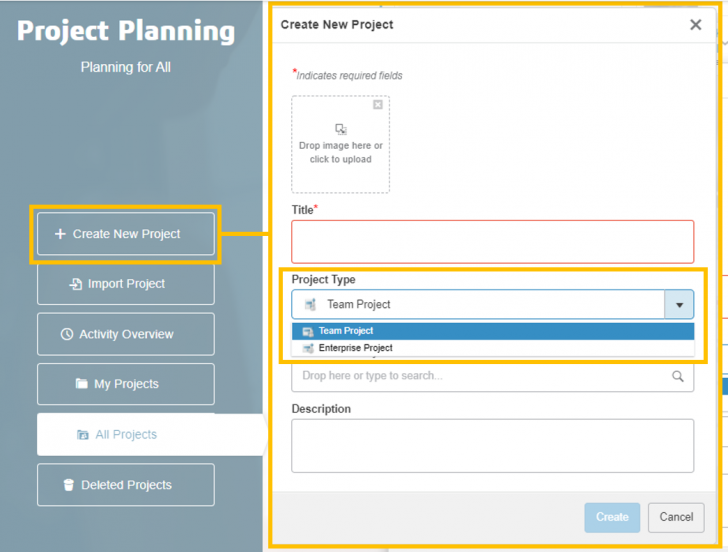Click the magnifier icon in the search field

[x=678, y=376]
